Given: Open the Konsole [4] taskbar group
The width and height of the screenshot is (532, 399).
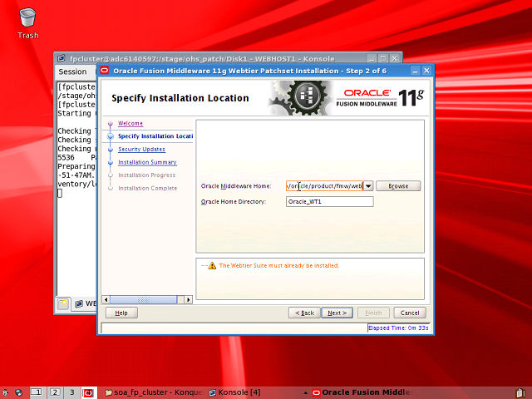Looking at the screenshot, I should (234, 392).
